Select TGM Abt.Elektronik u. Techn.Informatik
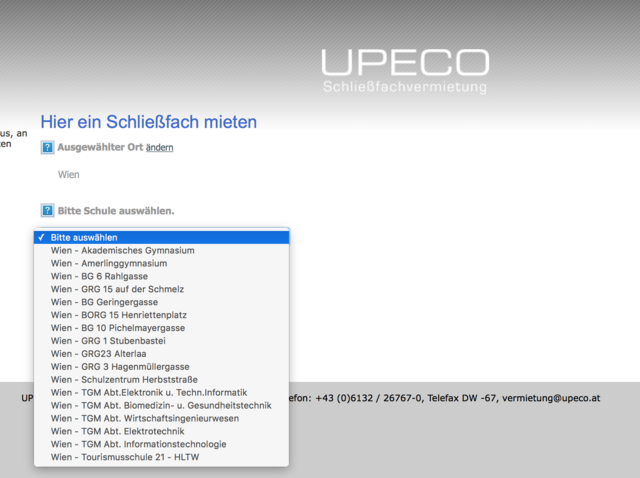640x478 pixels. pos(162,392)
